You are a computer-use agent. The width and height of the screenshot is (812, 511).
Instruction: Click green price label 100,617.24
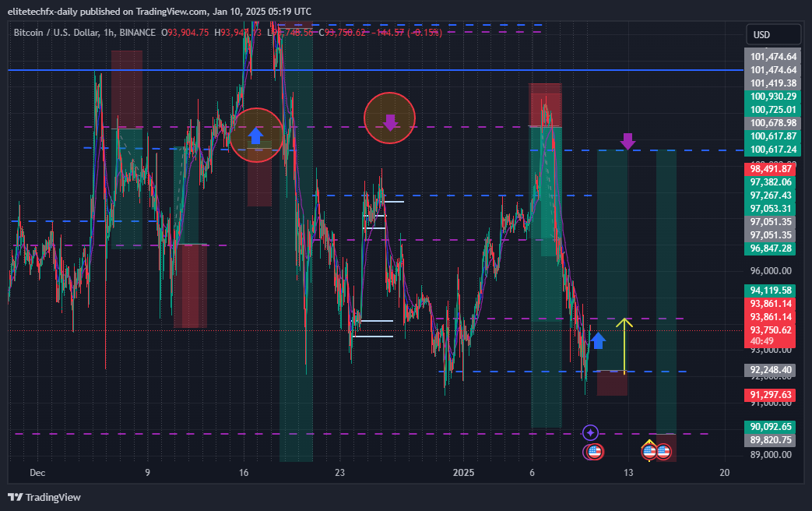(772, 150)
